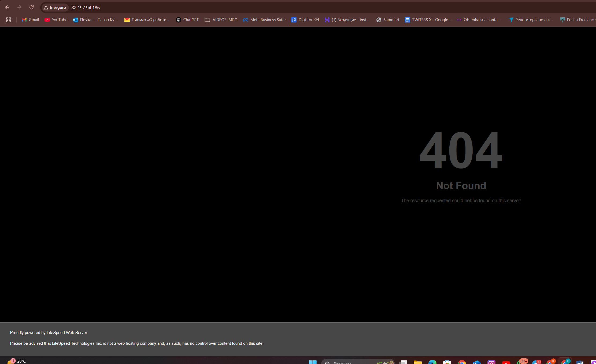Open the Windows Start menu
Viewport: 596px width, 364px height.
click(x=313, y=362)
